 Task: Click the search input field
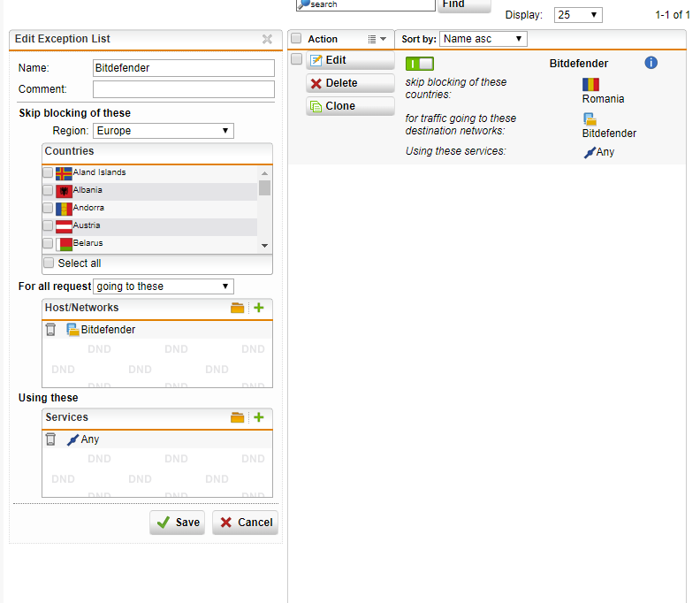point(365,4)
